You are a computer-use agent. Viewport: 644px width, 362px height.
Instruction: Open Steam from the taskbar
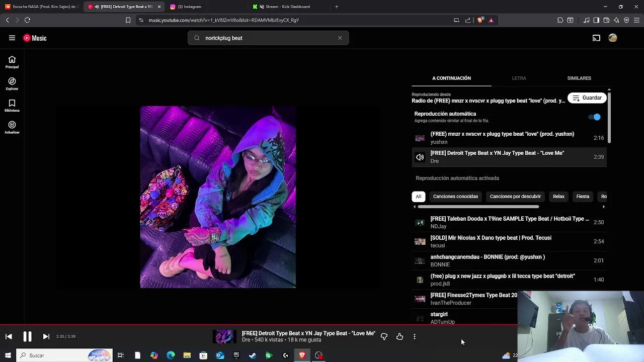click(253, 355)
